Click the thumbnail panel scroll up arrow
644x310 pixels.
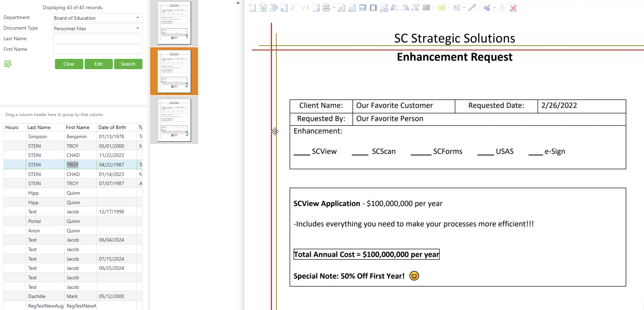238,2
